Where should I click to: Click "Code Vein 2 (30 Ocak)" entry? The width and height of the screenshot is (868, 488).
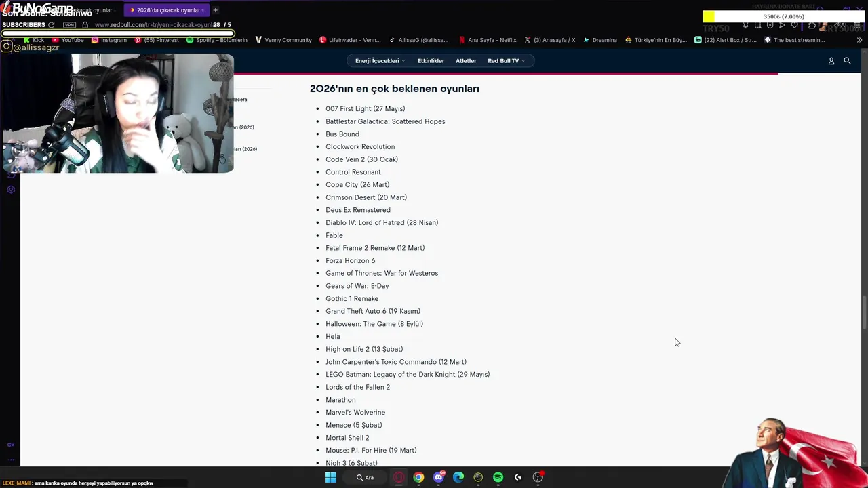(x=361, y=159)
